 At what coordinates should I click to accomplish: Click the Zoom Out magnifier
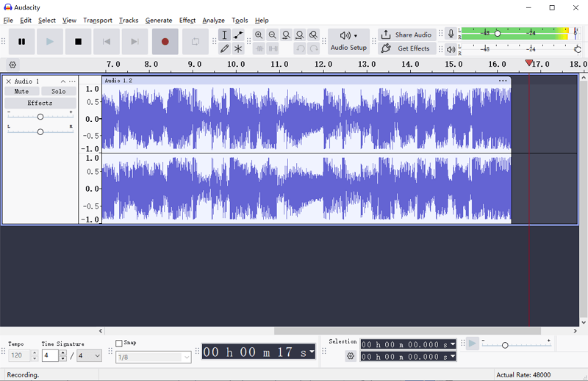pos(273,35)
